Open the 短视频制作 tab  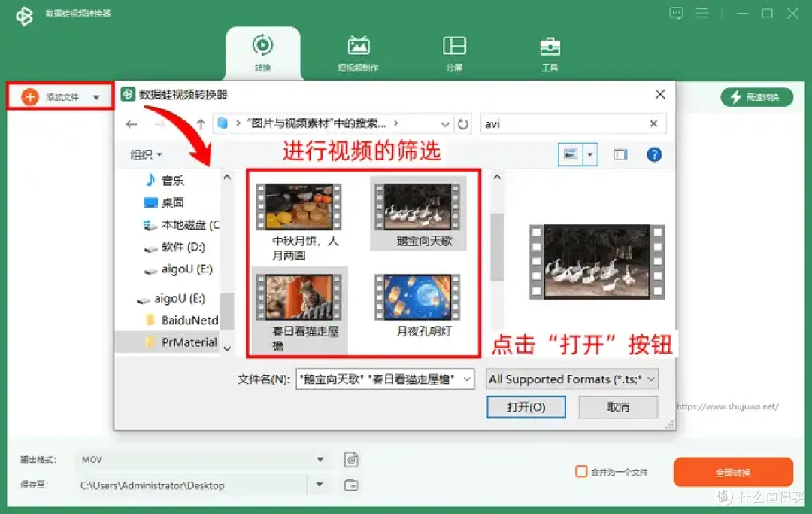(359, 53)
